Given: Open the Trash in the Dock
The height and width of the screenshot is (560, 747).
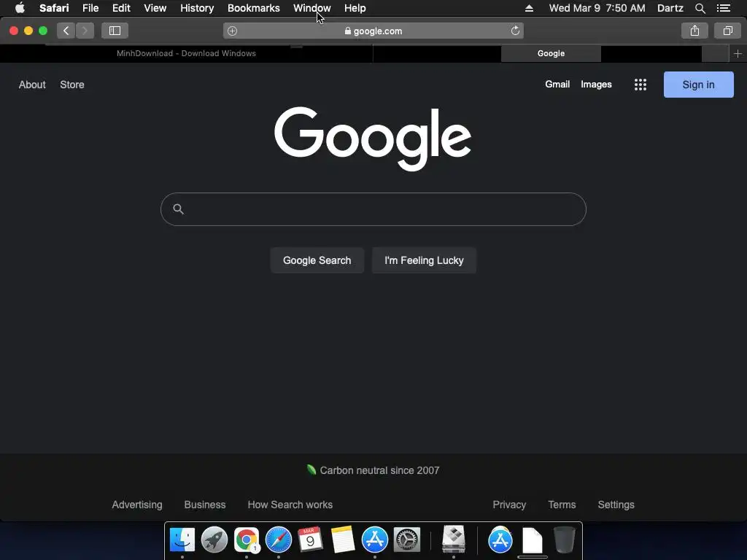Looking at the screenshot, I should [x=565, y=540].
